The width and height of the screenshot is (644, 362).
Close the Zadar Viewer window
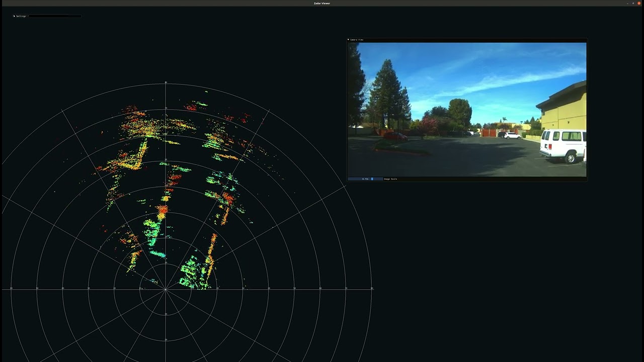[639, 3]
